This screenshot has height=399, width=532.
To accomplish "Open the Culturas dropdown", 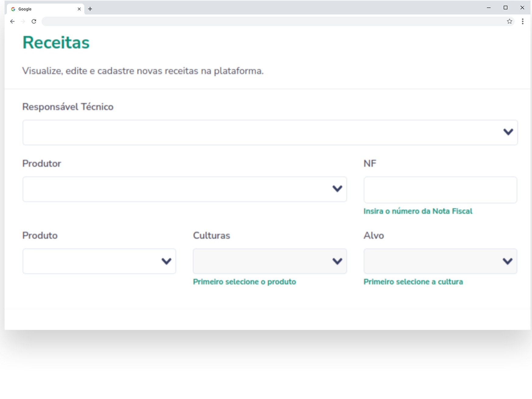I will [270, 261].
